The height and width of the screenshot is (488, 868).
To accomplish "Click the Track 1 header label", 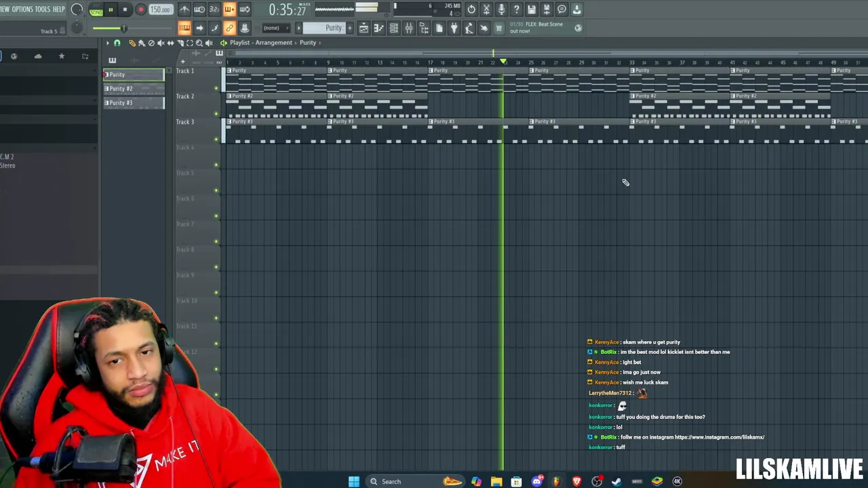I will tap(185, 70).
